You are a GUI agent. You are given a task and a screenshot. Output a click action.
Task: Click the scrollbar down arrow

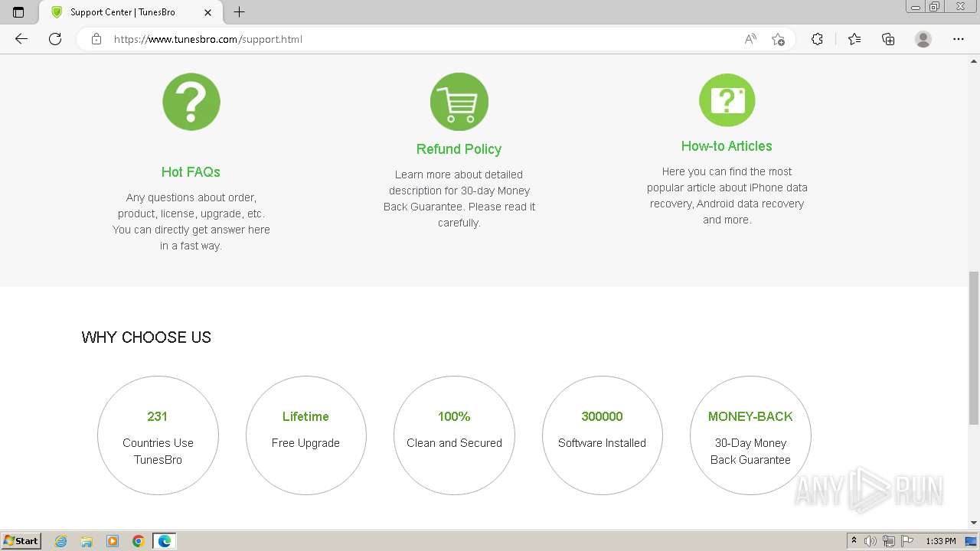click(x=974, y=523)
